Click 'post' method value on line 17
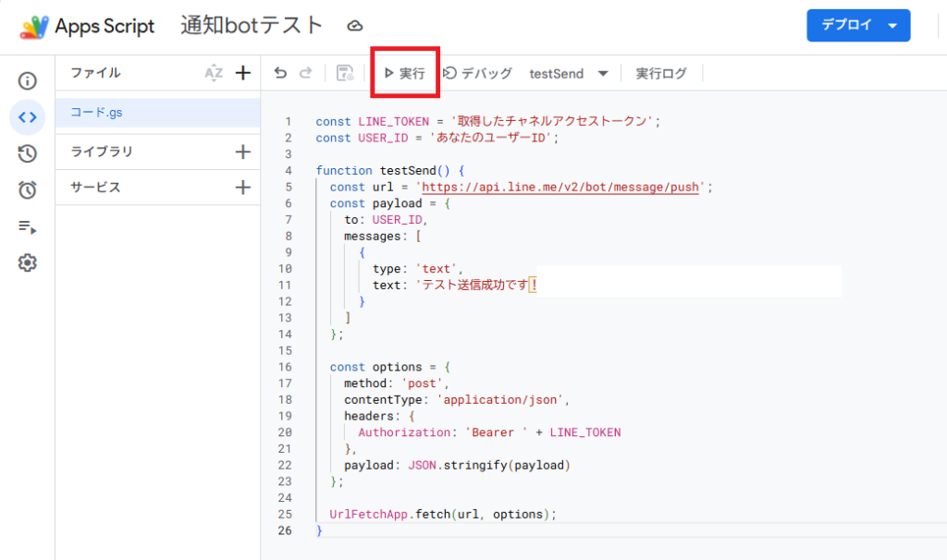The image size is (947, 560). (x=422, y=383)
